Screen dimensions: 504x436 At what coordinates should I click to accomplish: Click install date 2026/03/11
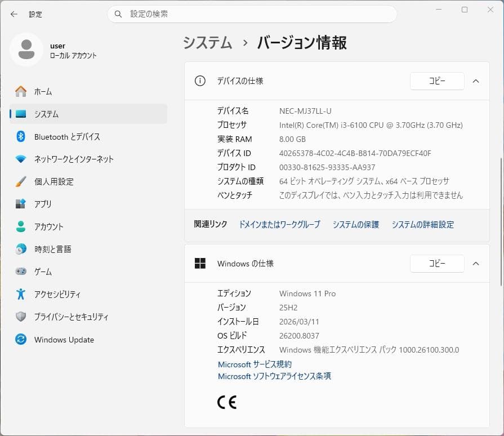[299, 322]
